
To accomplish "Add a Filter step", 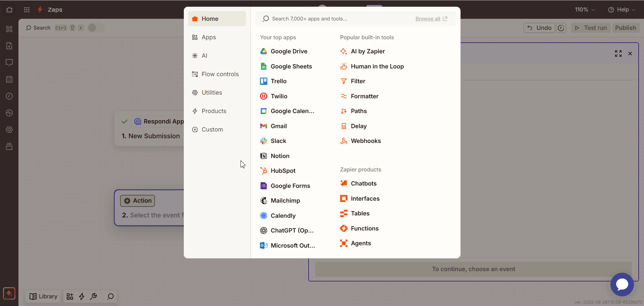I will pos(353,81).
